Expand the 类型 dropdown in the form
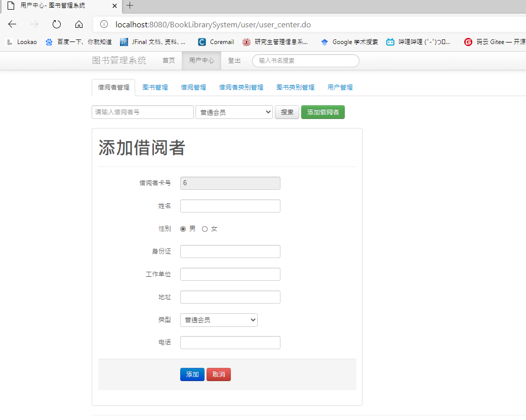The height and width of the screenshot is (420, 526). tap(219, 320)
